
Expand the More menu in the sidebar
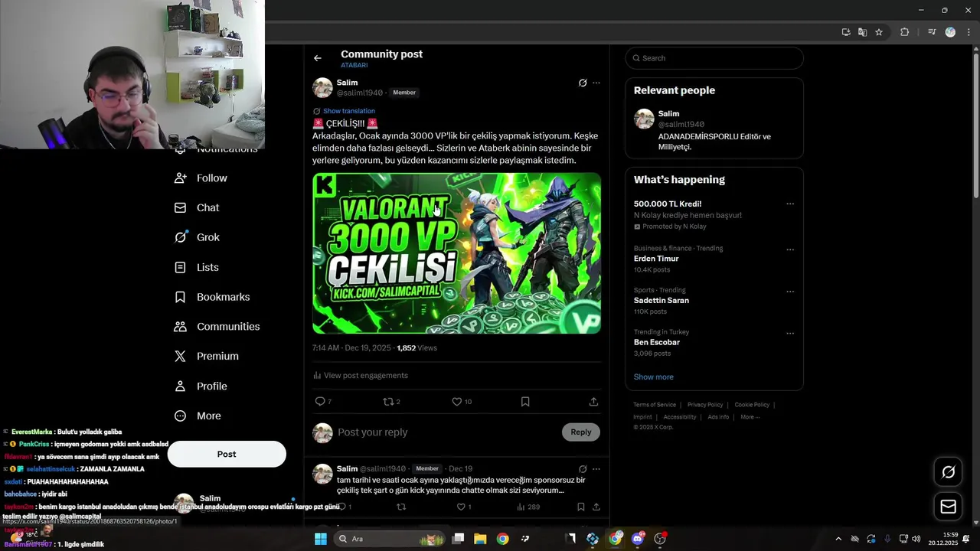[198, 416]
